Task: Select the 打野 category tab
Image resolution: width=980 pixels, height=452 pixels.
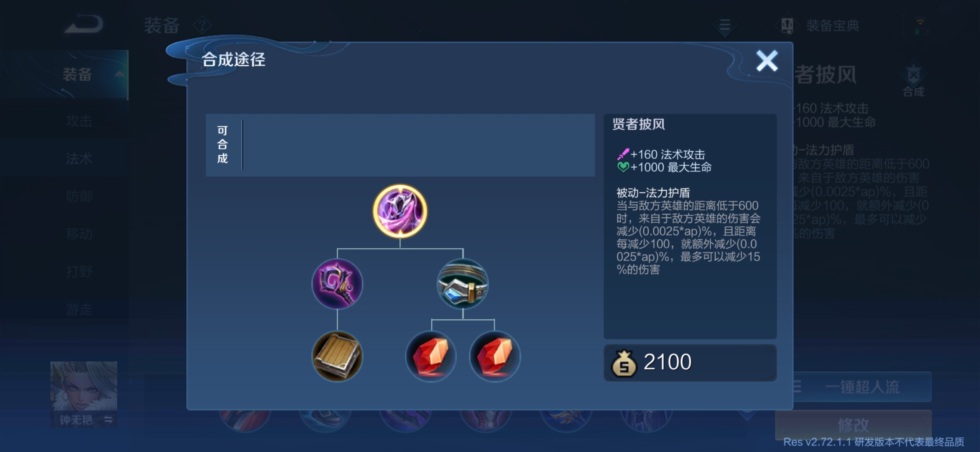Action: [x=79, y=272]
